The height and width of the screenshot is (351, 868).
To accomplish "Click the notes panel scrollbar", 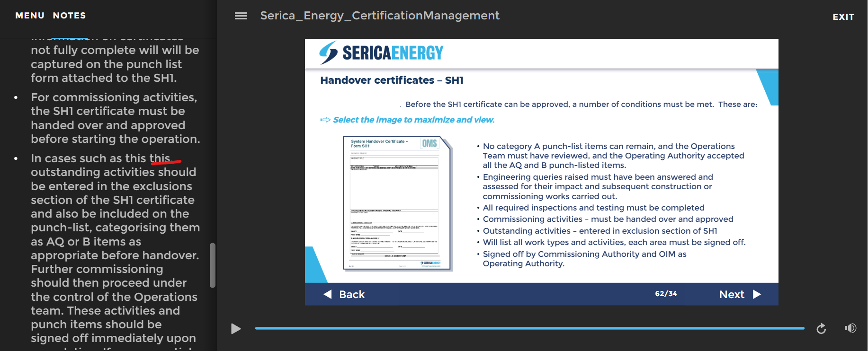I will 213,265.
